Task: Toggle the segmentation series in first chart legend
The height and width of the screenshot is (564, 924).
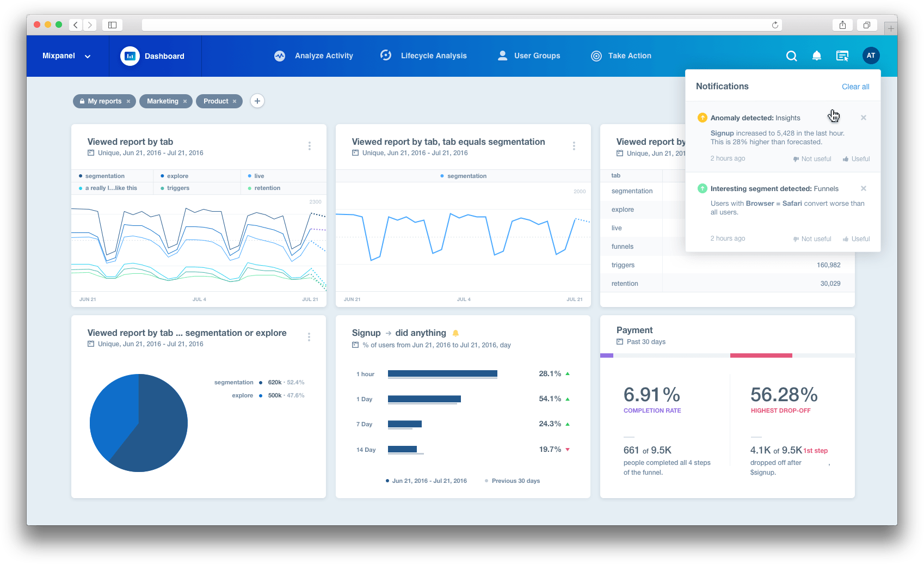Action: pos(104,176)
